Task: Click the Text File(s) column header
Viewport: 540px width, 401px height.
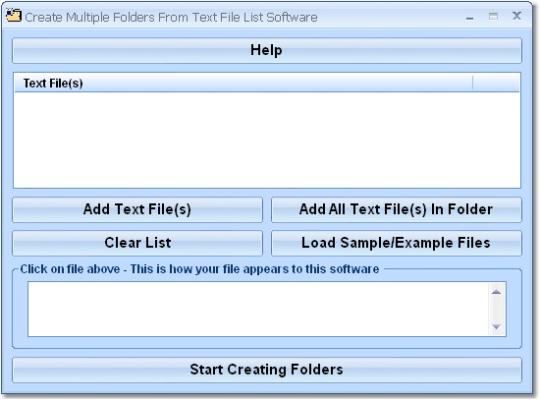Action: 243,83
